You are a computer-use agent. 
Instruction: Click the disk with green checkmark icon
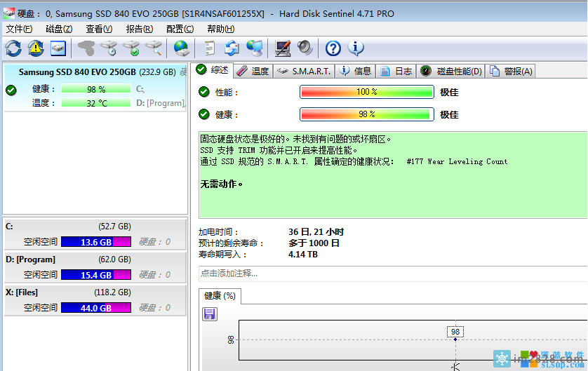pos(132,48)
